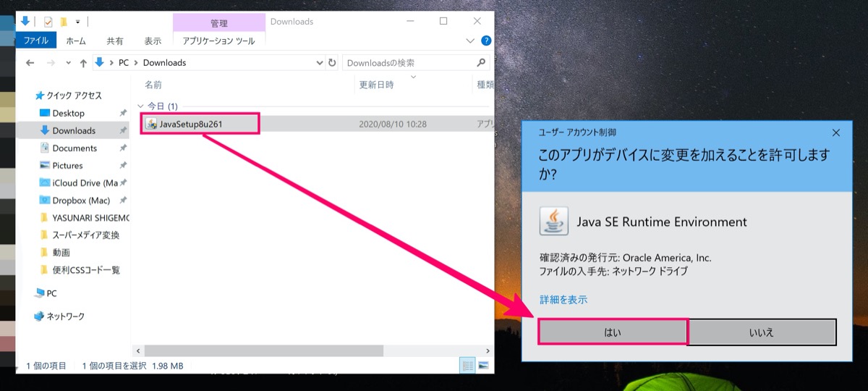Open Dropbox (Mac) in the navigation pane
Viewport: 868px width, 391px height.
(x=80, y=200)
